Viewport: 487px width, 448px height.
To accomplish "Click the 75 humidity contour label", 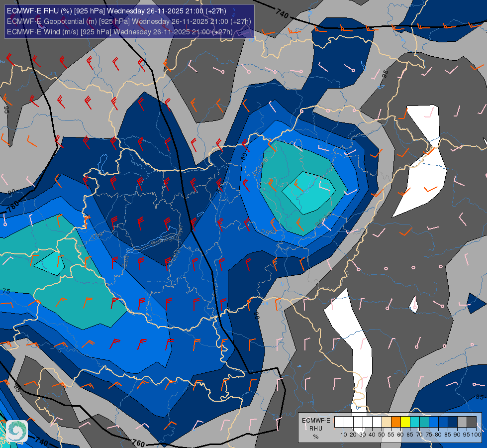I will coord(6,291).
